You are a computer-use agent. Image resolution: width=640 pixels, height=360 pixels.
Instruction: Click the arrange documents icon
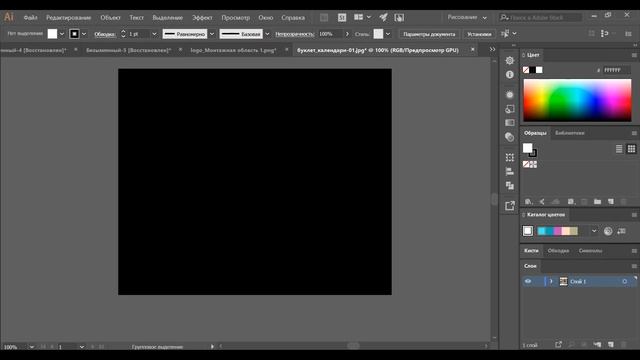point(362,17)
